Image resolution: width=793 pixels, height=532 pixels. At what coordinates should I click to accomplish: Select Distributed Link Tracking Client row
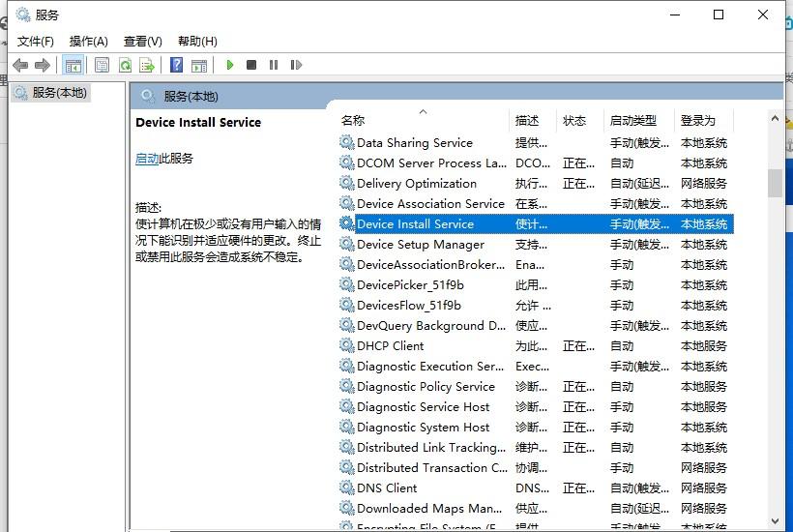tap(536, 447)
